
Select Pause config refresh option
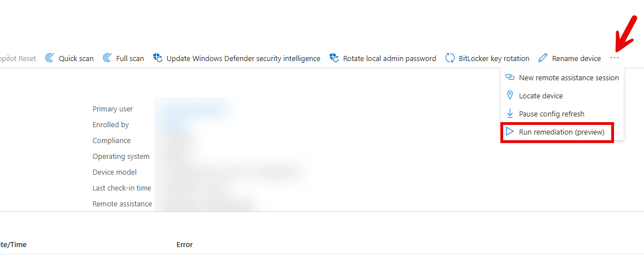(551, 114)
